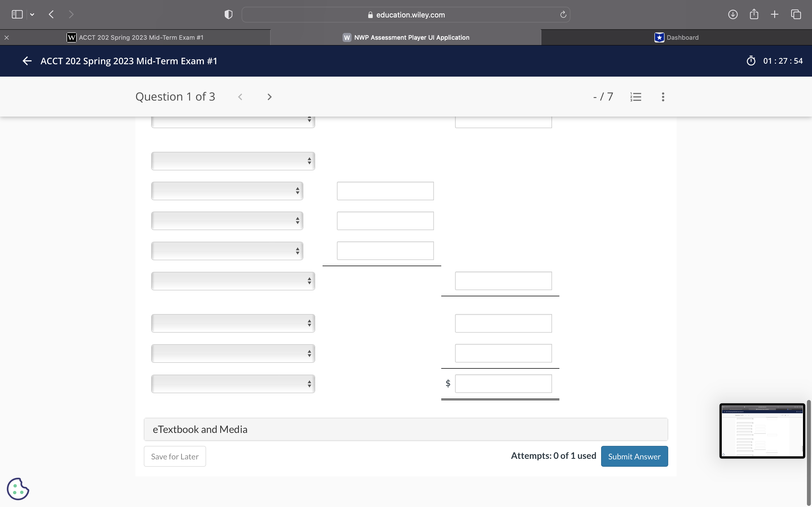
Task: Click the Submit Answer button
Action: point(634,456)
